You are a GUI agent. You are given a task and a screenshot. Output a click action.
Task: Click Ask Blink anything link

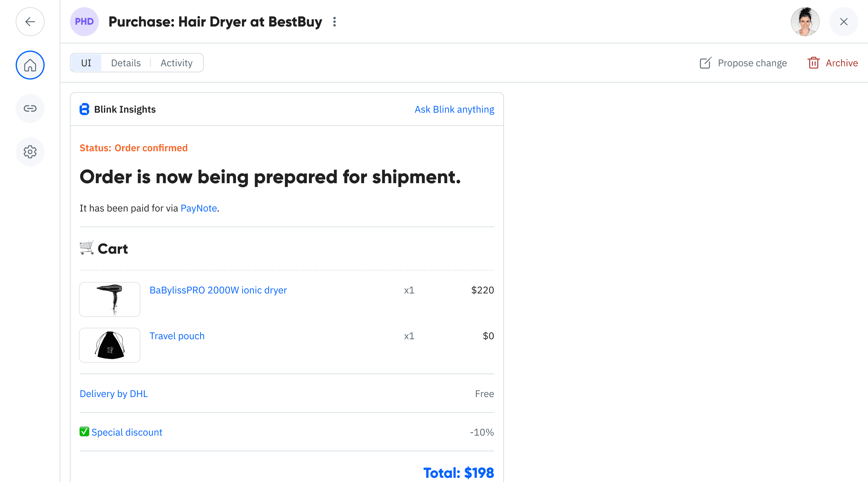(454, 109)
